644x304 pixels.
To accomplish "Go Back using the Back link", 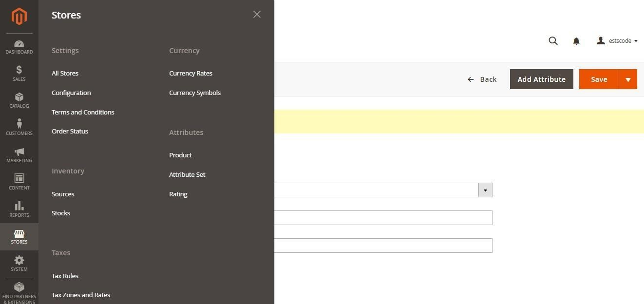I will (x=482, y=79).
